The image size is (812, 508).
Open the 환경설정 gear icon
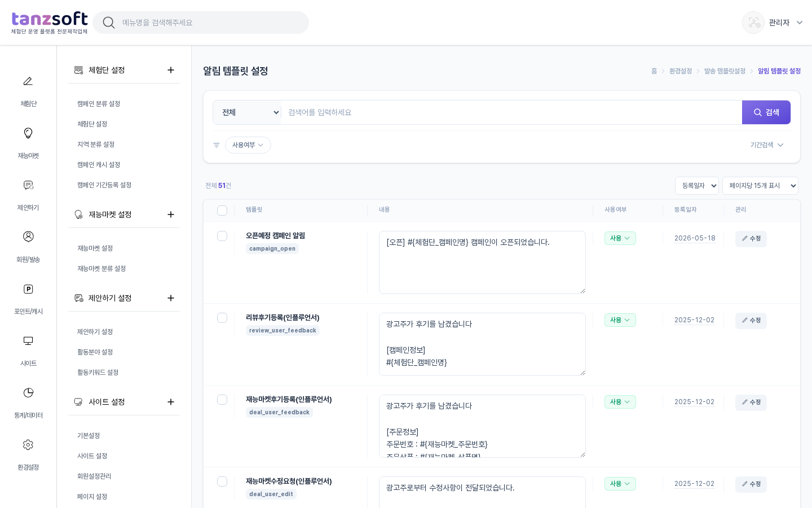click(x=28, y=445)
